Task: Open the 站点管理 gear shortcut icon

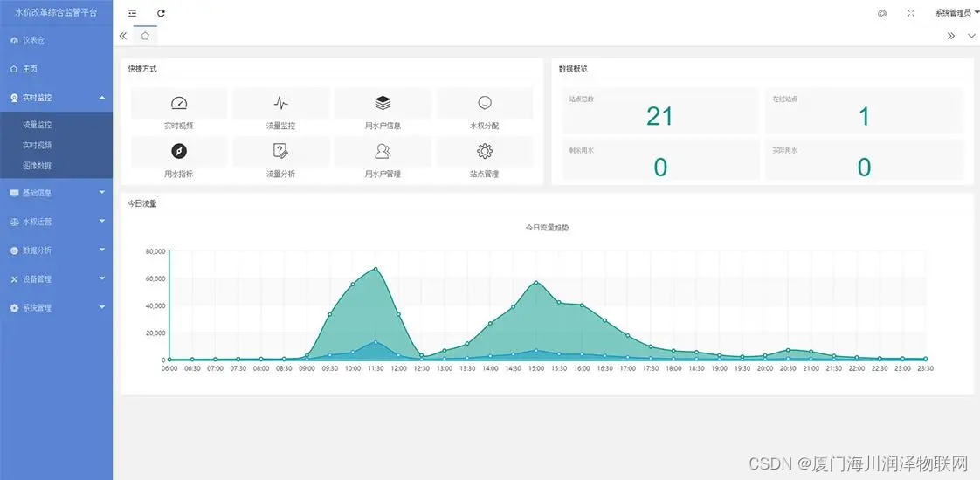Action: tap(485, 151)
